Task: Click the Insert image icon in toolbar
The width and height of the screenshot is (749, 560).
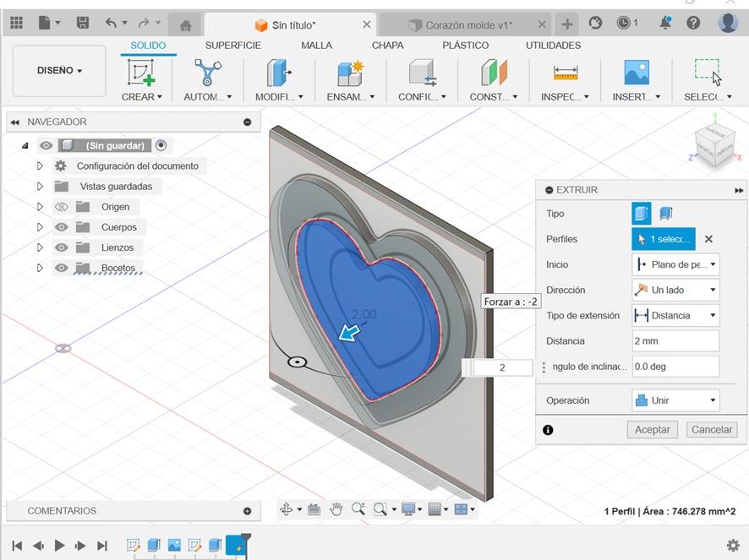Action: point(636,73)
